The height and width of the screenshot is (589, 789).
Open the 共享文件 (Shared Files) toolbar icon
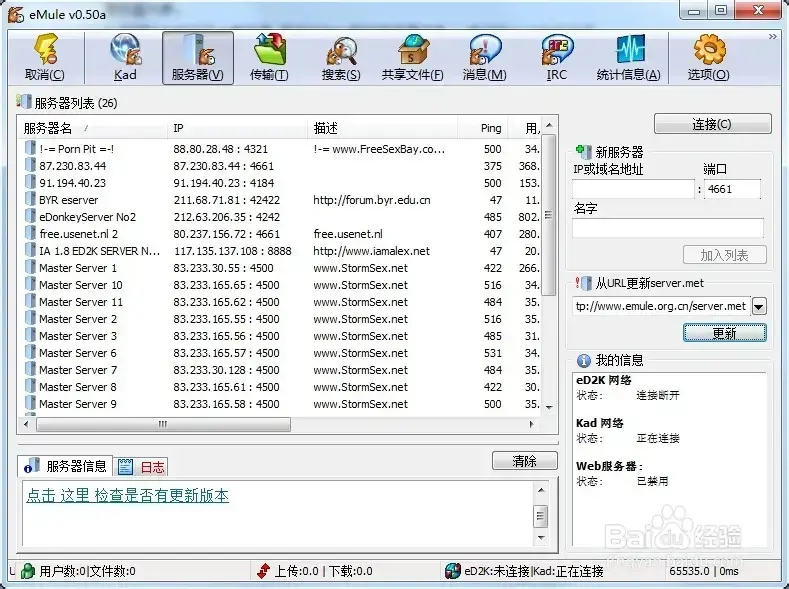tap(413, 58)
